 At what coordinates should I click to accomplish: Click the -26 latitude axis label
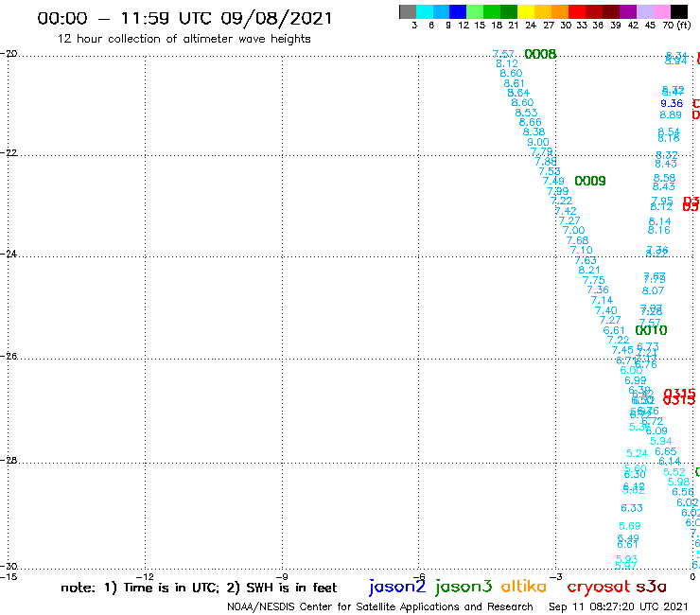(x=9, y=357)
